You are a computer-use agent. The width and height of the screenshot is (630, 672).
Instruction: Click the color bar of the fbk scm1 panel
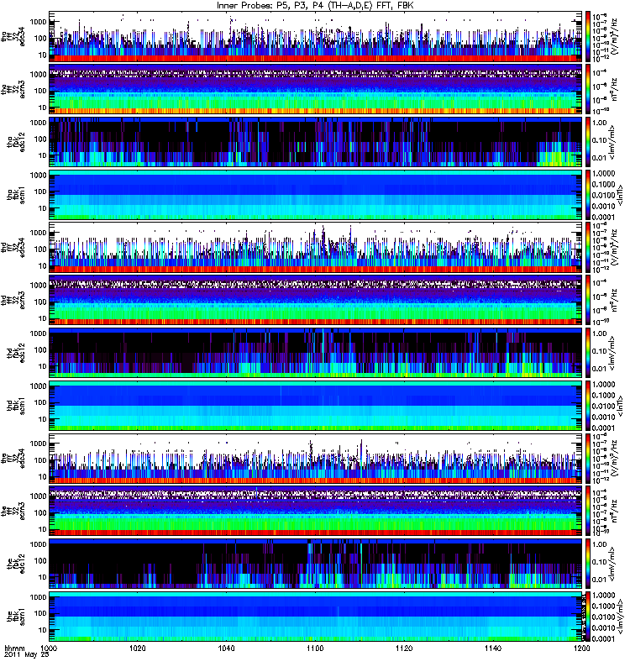click(588, 617)
